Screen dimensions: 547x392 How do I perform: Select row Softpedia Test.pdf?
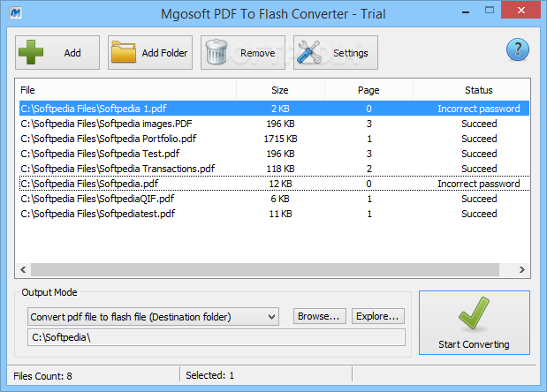point(274,154)
